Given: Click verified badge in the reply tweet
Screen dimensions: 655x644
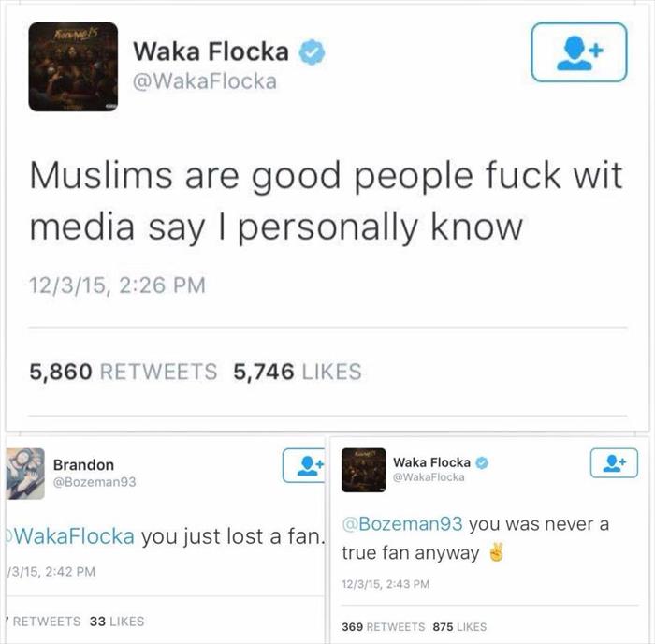Looking at the screenshot, I should pos(482,462).
